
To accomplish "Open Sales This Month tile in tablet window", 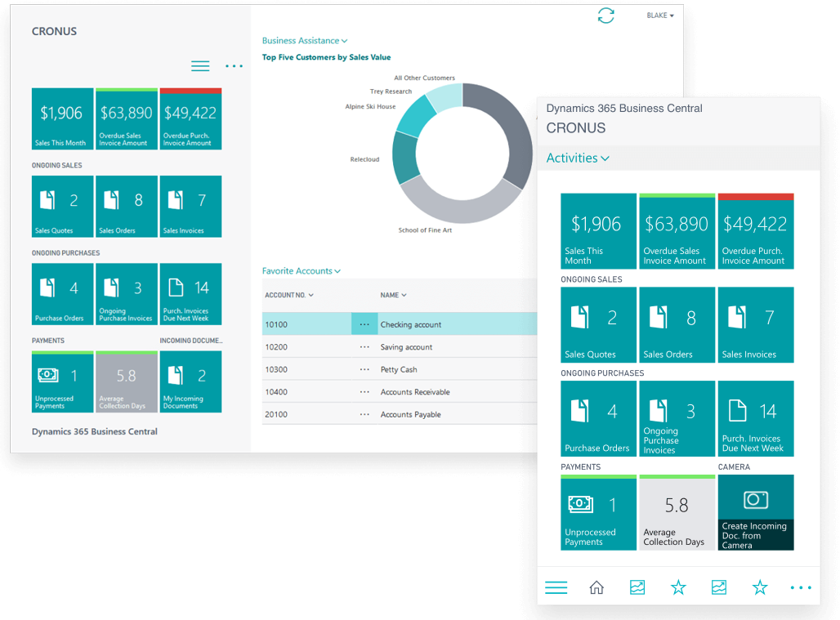I will pos(62,119).
